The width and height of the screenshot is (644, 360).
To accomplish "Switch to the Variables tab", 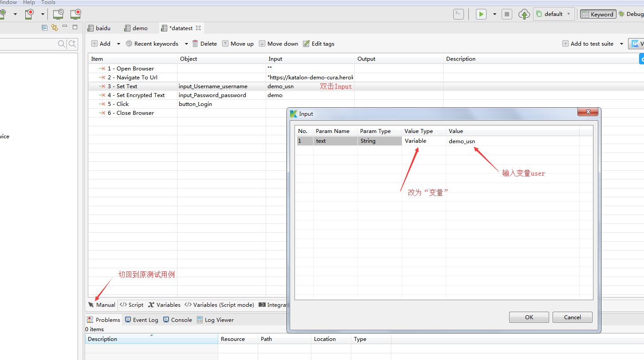I will [164, 305].
